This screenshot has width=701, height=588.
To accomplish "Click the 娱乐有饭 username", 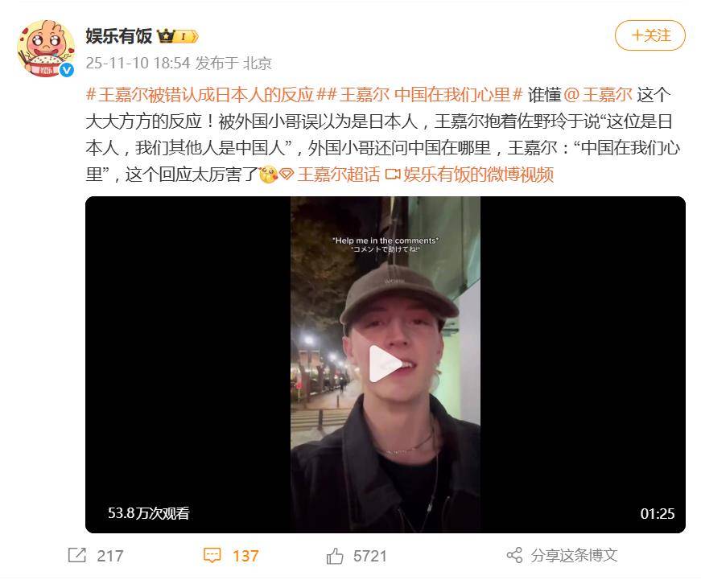I will 119,36.
